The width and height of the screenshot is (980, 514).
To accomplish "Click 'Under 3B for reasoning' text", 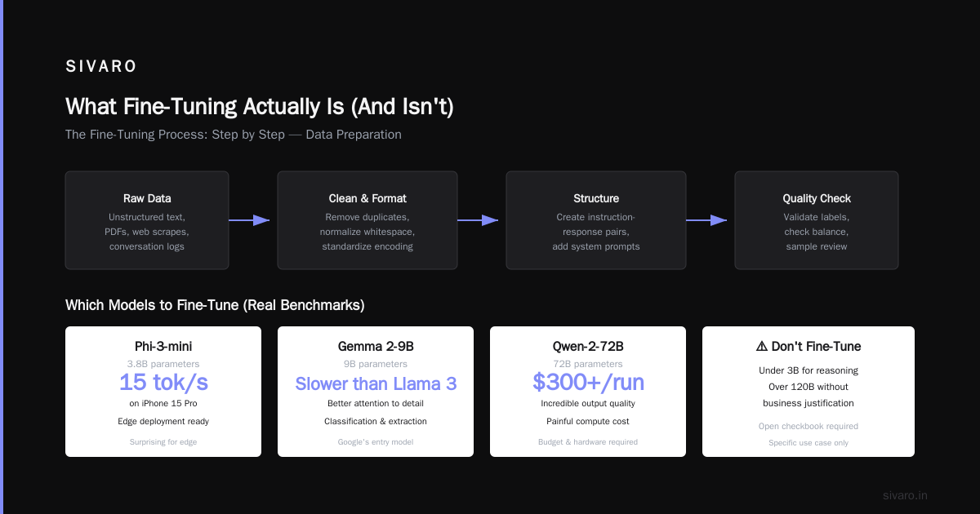I will [x=808, y=370].
